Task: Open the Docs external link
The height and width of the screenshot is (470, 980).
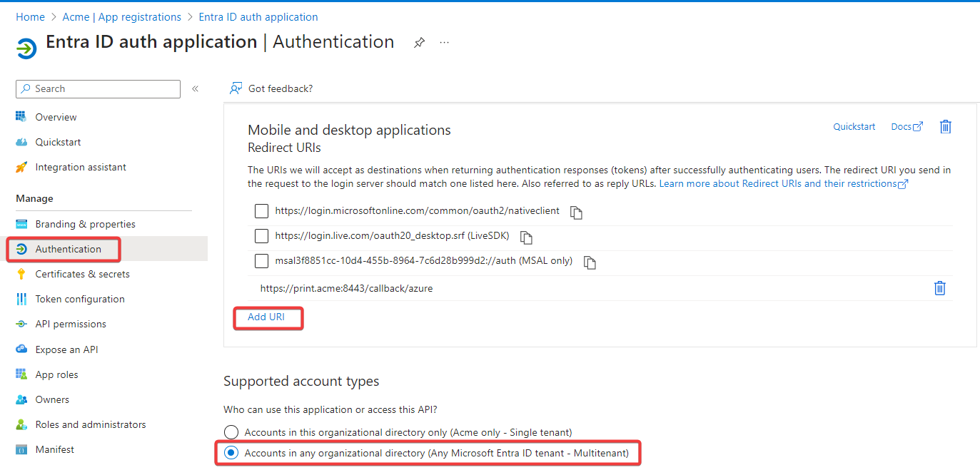Action: pyautogui.click(x=906, y=127)
